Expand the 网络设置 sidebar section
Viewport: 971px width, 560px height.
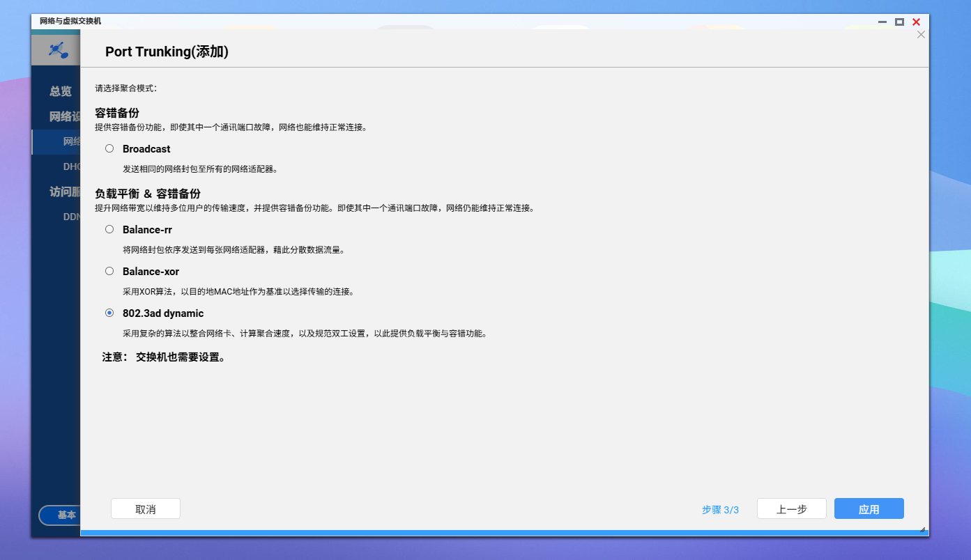tap(65, 116)
